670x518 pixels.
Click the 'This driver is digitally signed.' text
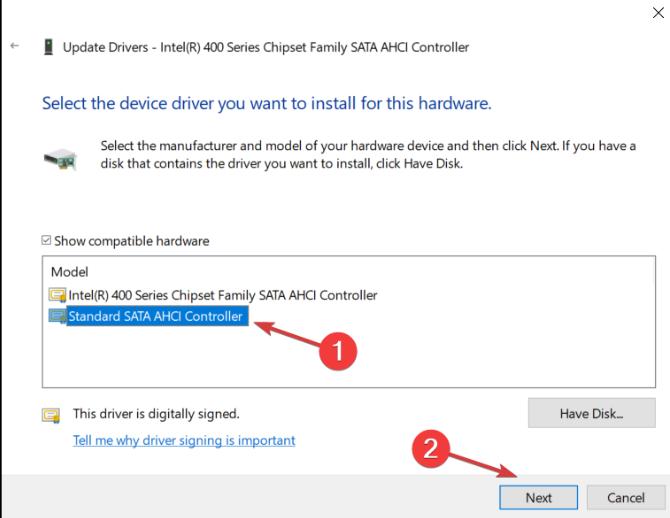[x=156, y=414]
